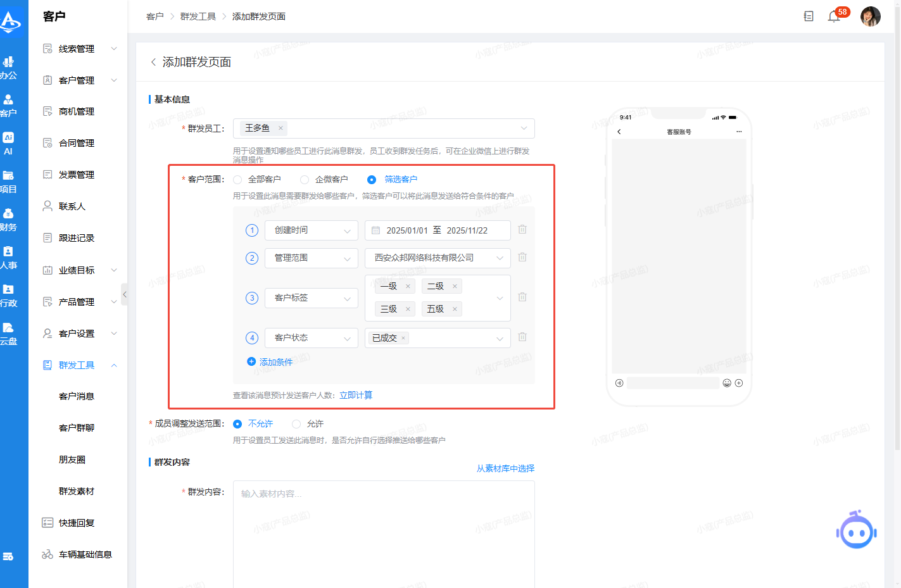Screen dimensions: 901x588
Task: Click the document icon in top bar
Action: 809,16
